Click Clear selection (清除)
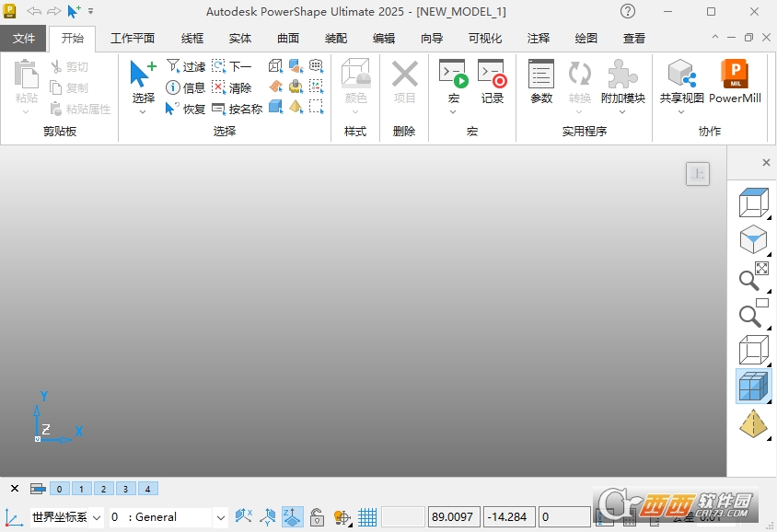 tap(232, 87)
